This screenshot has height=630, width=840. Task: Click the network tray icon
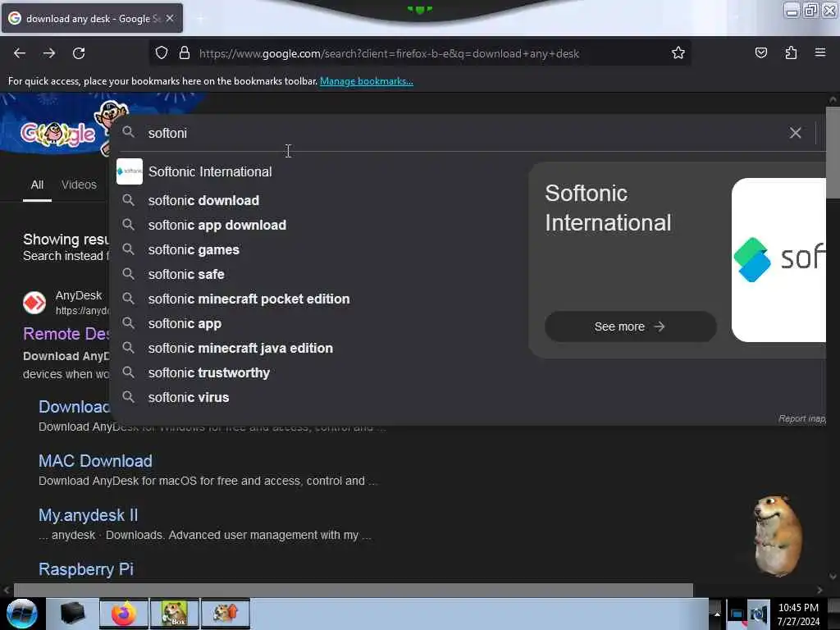(737, 614)
